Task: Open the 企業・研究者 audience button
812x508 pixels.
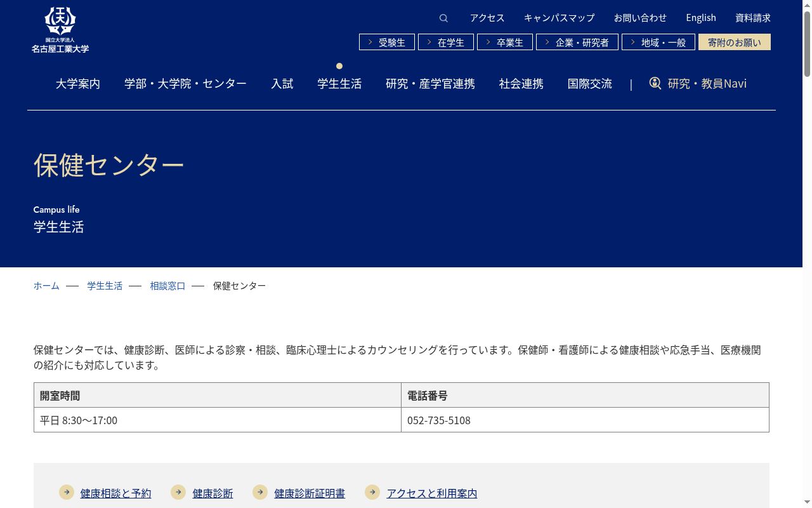Action: 577,42
